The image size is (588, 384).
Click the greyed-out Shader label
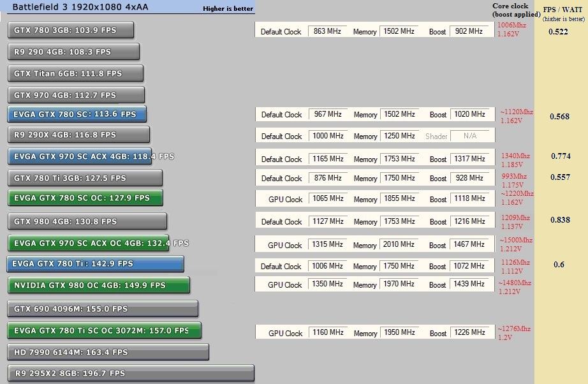click(x=436, y=137)
